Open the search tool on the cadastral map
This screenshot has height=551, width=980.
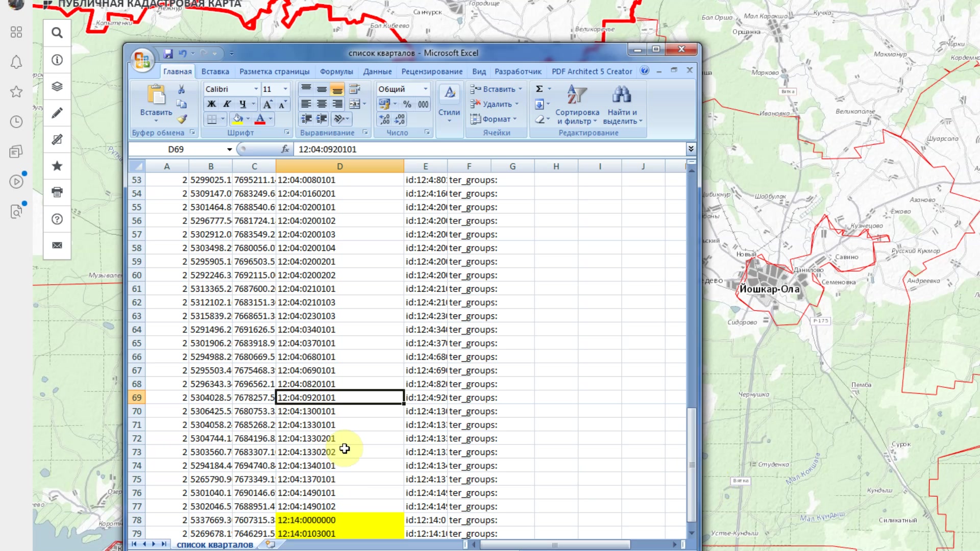[57, 33]
